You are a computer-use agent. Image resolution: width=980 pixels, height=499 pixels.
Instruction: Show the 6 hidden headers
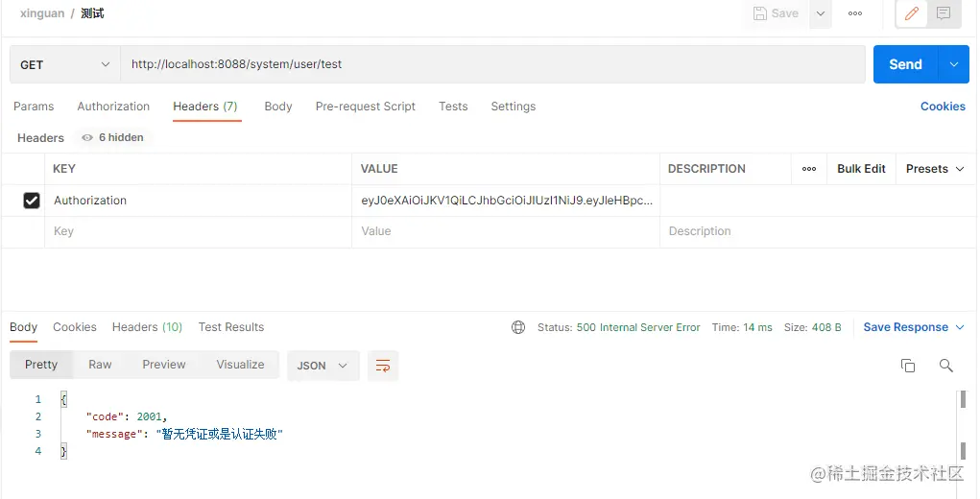point(113,137)
